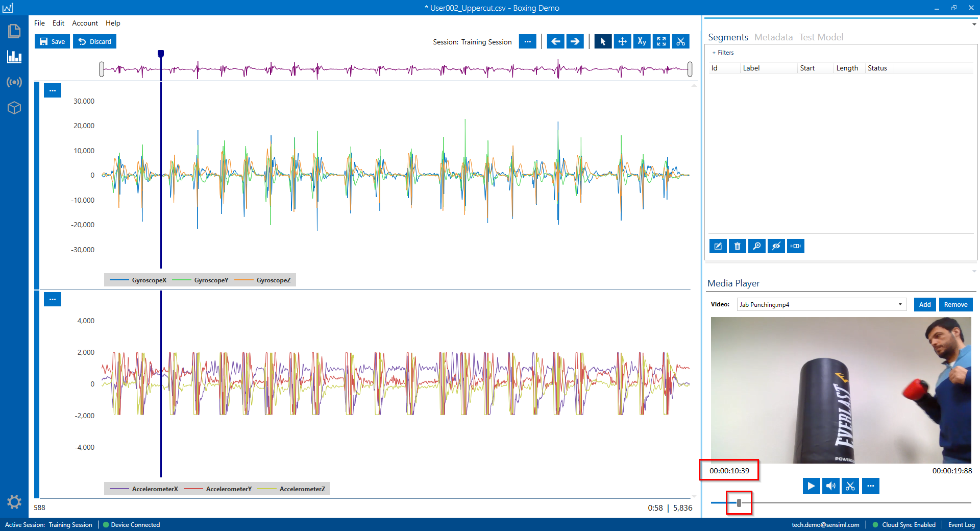Open the cube package sidebar icon
Image resolution: width=980 pixels, height=531 pixels.
tap(14, 108)
